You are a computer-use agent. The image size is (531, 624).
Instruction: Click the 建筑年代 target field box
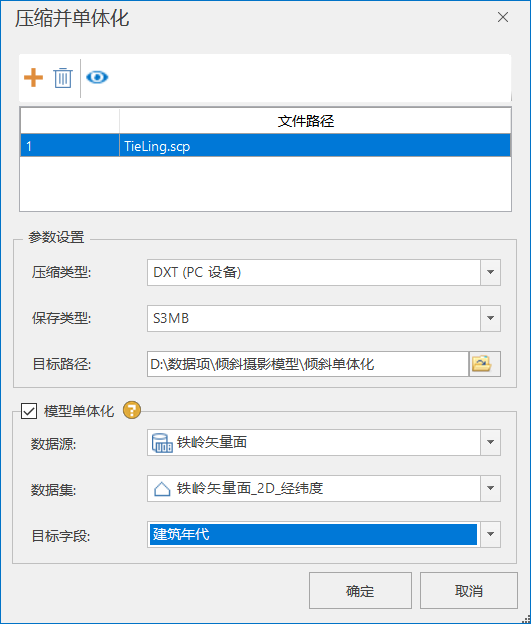(x=313, y=534)
